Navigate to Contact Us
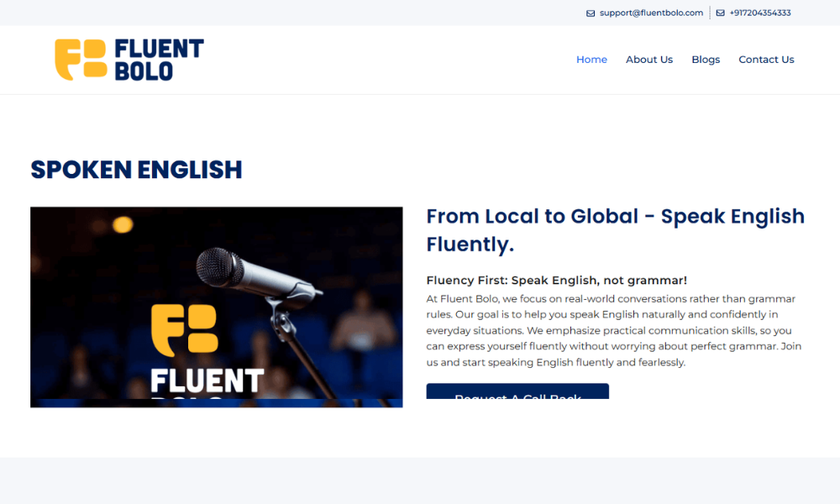The width and height of the screenshot is (840, 504). (766, 60)
